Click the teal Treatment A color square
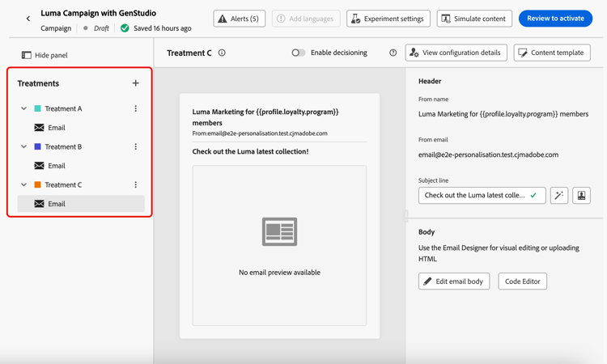607x364 pixels. point(37,108)
